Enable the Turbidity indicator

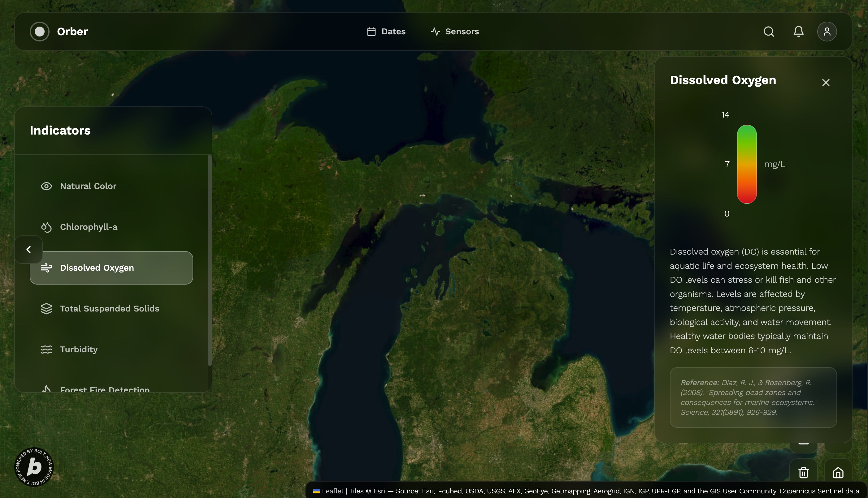pyautogui.click(x=79, y=349)
